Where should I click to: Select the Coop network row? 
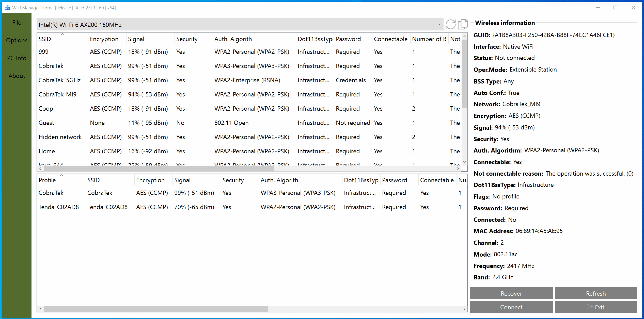(x=249, y=109)
